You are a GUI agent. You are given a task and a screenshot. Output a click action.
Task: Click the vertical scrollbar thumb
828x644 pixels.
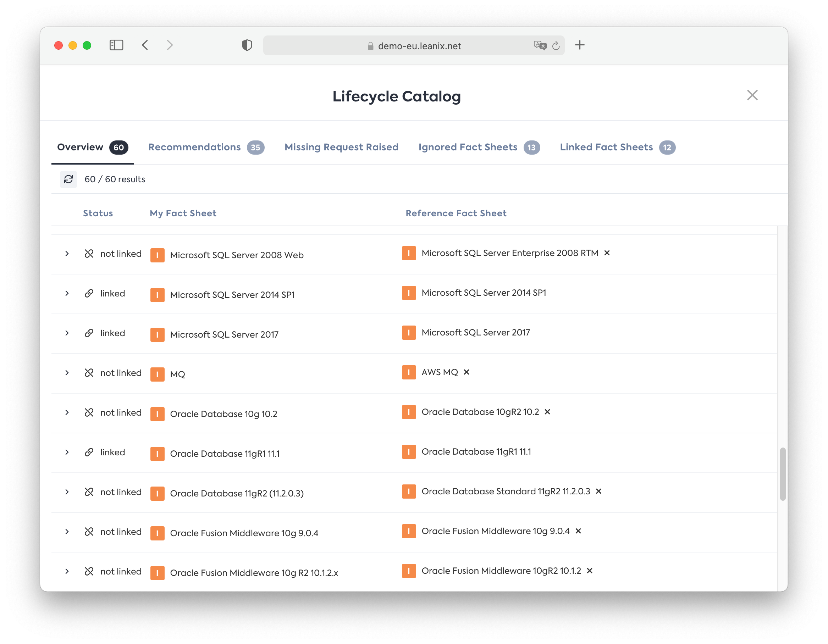click(x=782, y=474)
